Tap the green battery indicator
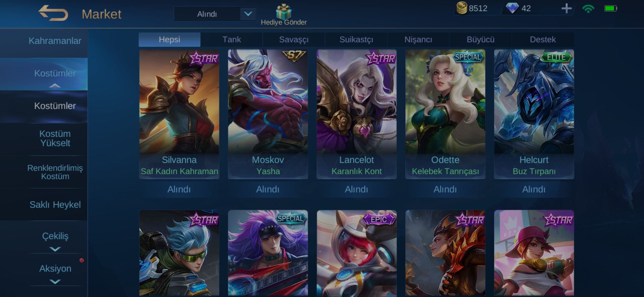 (610, 9)
